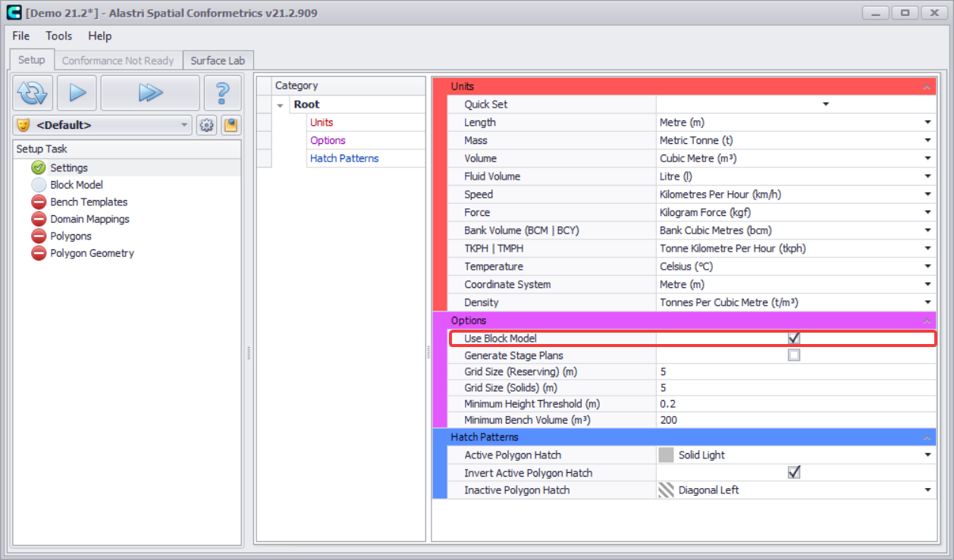
Task: Open the Default profile dropdown
Action: pos(184,126)
